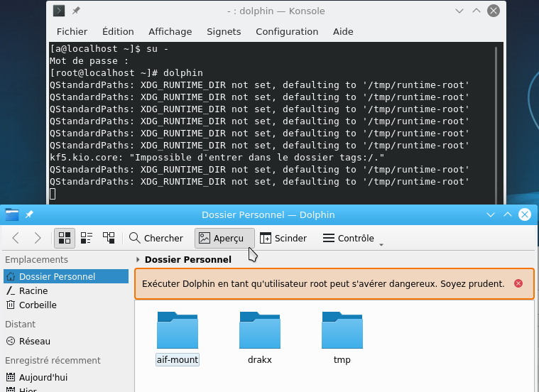Minimize the Konsole window
This screenshot has width=539, height=392.
pyautogui.click(x=459, y=11)
